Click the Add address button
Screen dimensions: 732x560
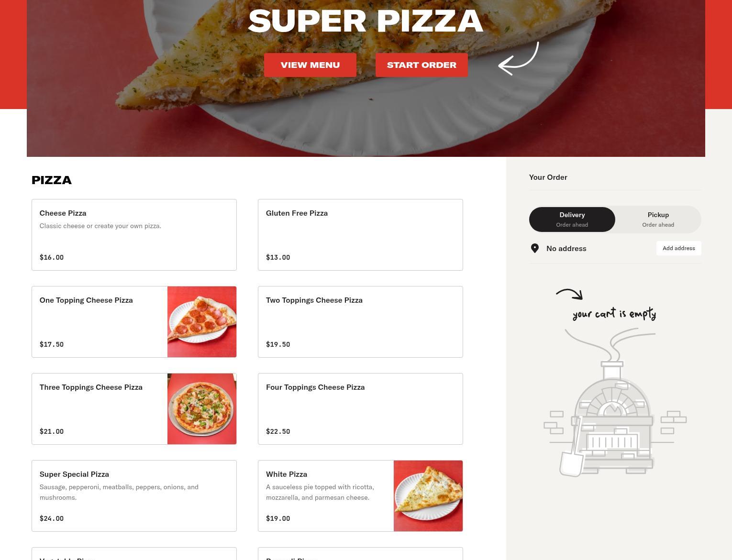click(678, 248)
